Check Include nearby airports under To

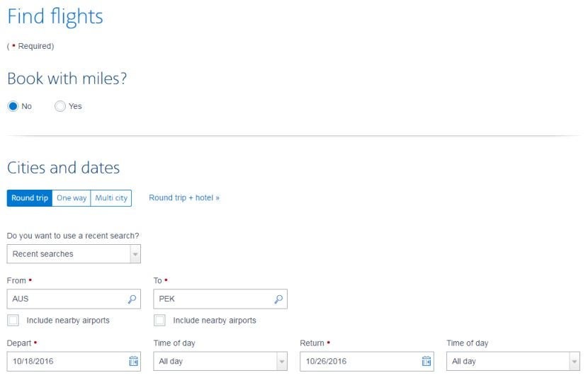coord(159,321)
